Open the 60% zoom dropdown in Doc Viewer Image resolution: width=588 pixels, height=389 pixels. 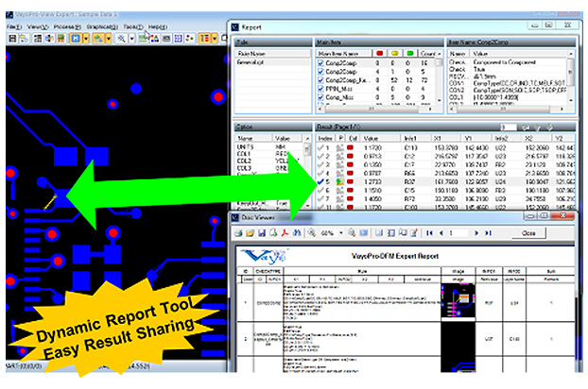pyautogui.click(x=339, y=231)
